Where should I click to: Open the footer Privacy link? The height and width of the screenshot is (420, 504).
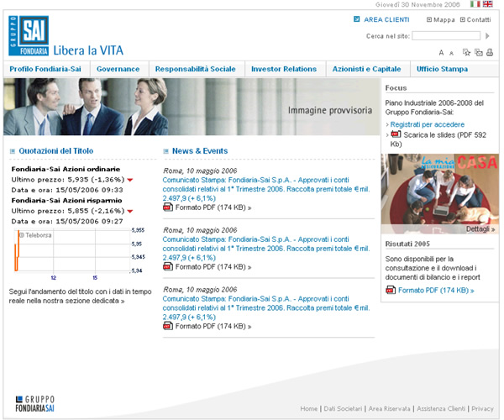tap(482, 408)
